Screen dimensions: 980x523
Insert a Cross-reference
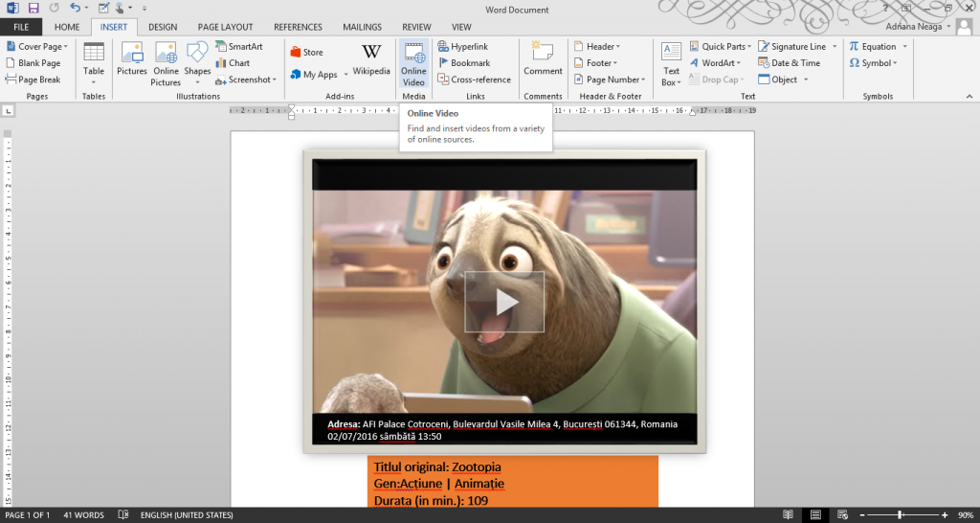click(475, 80)
